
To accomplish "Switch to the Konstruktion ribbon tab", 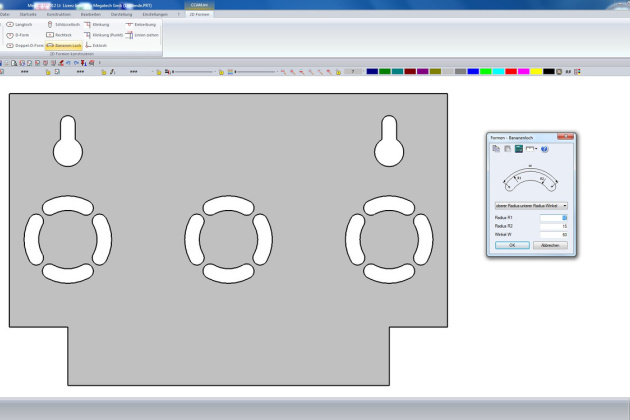I will tap(57, 14).
